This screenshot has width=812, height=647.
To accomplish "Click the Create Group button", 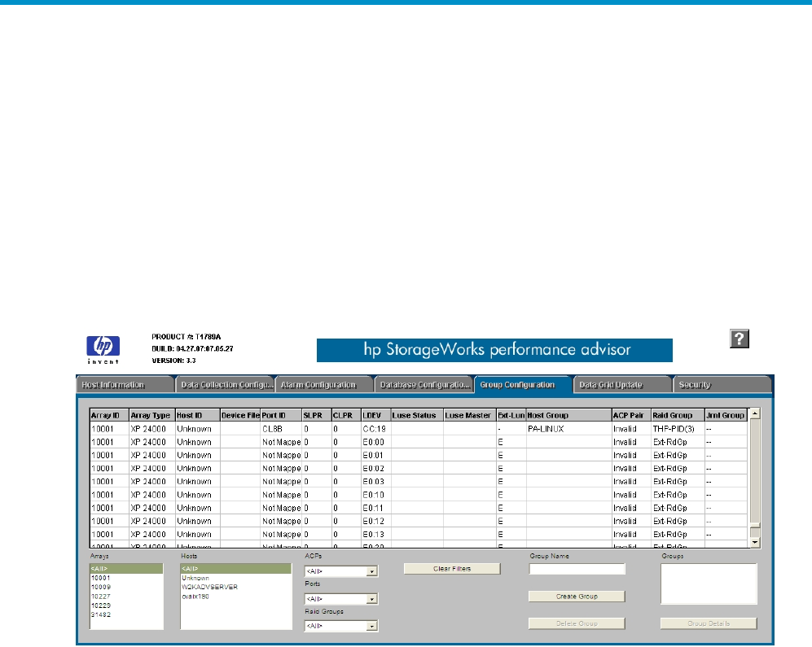I will pos(577,597).
